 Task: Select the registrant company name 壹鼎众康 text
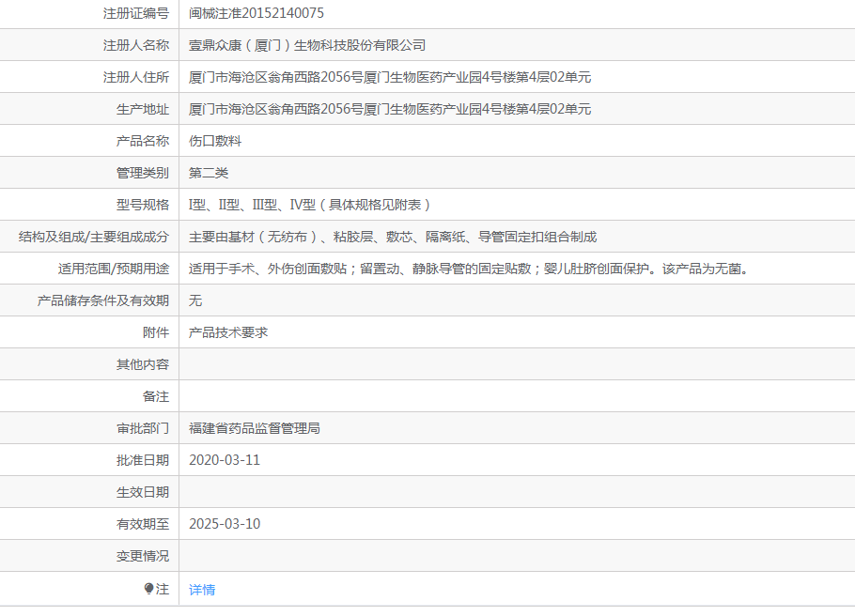click(307, 45)
